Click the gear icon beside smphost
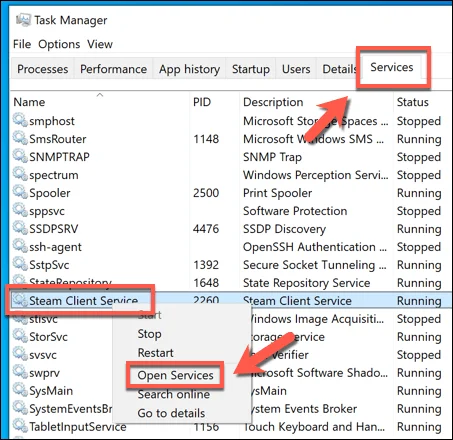The image size is (453, 440). (x=20, y=120)
